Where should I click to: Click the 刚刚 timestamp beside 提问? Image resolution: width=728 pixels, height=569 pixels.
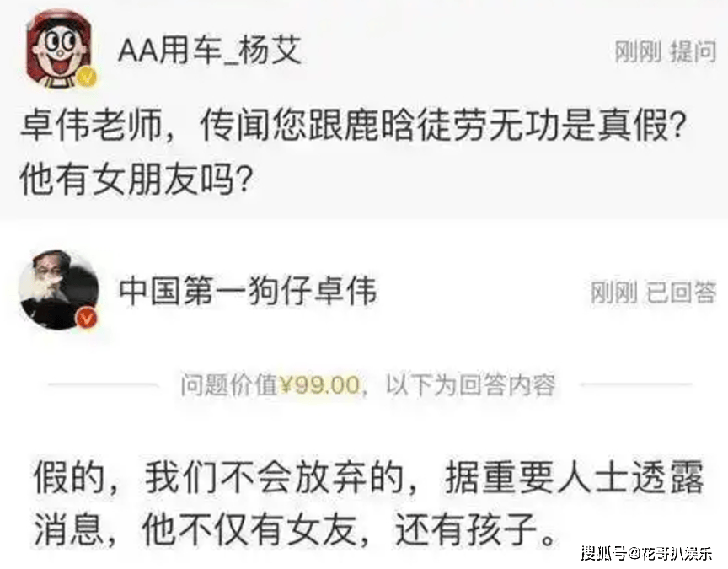coord(638,51)
